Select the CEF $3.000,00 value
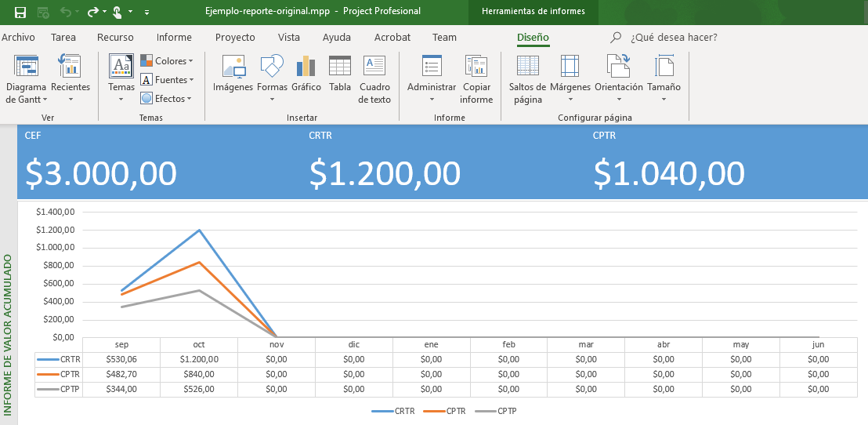 (101, 173)
